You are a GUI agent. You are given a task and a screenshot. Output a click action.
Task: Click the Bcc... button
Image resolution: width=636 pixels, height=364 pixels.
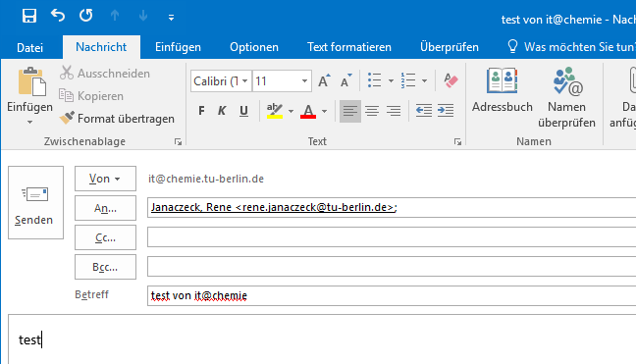click(x=105, y=267)
